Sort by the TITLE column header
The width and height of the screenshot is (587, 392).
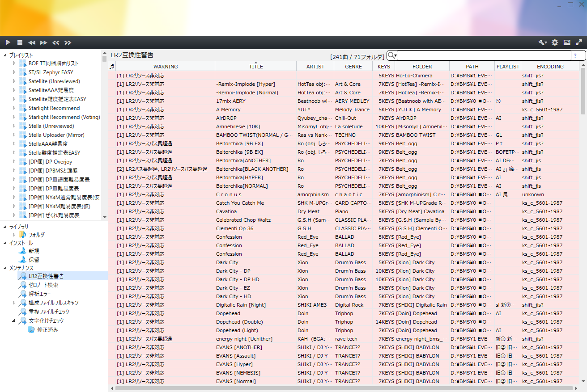[256, 67]
